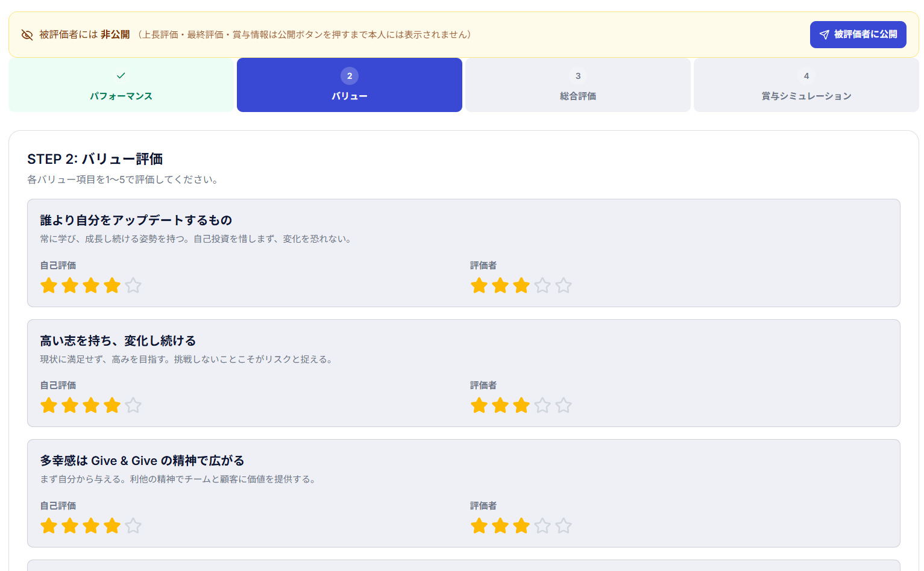
Task: Click first 自己評価 star for Give & Give の精神
Action: tap(49, 526)
